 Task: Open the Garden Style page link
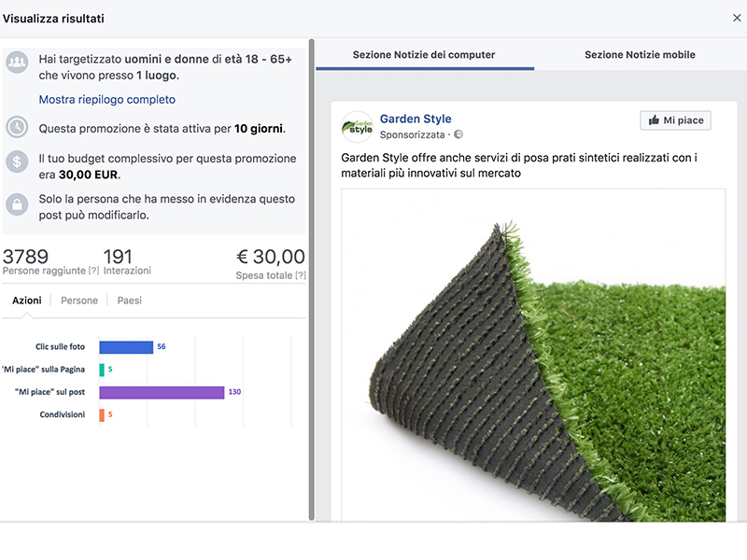click(x=416, y=119)
